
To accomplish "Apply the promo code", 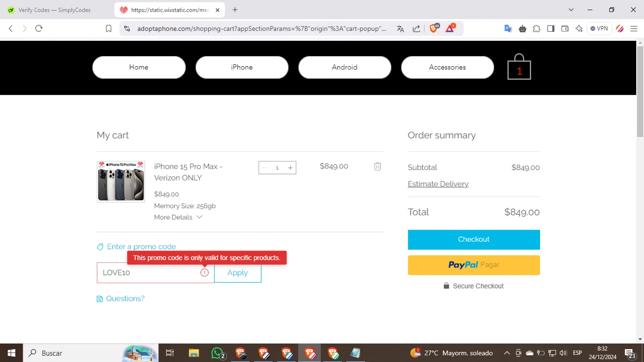I will pos(237,273).
